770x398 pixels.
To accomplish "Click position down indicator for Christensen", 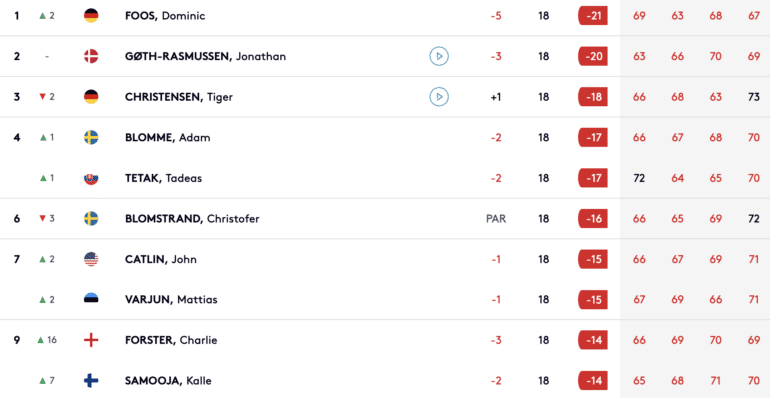I will [47, 97].
